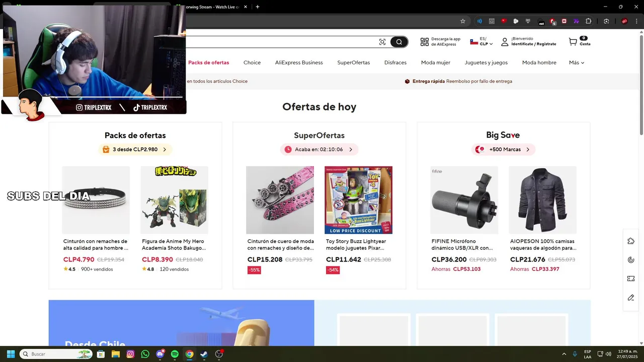Click the red fast-forward extension icon

coord(564,21)
